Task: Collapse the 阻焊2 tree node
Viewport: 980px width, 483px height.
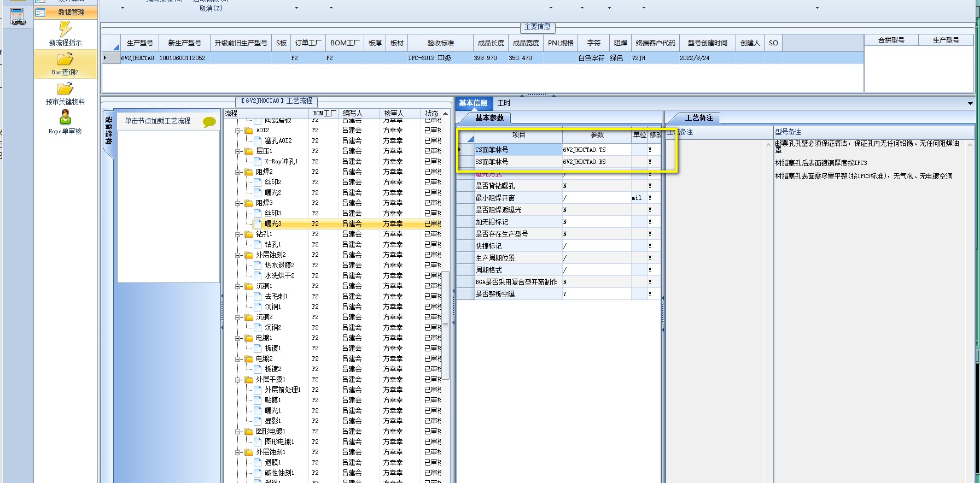Action: pyautogui.click(x=239, y=172)
